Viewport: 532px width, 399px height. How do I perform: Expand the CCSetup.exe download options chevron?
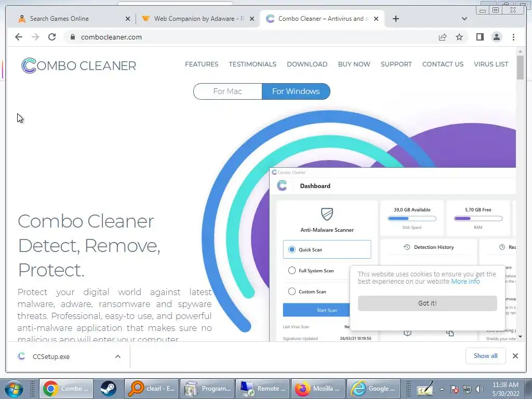tap(118, 356)
